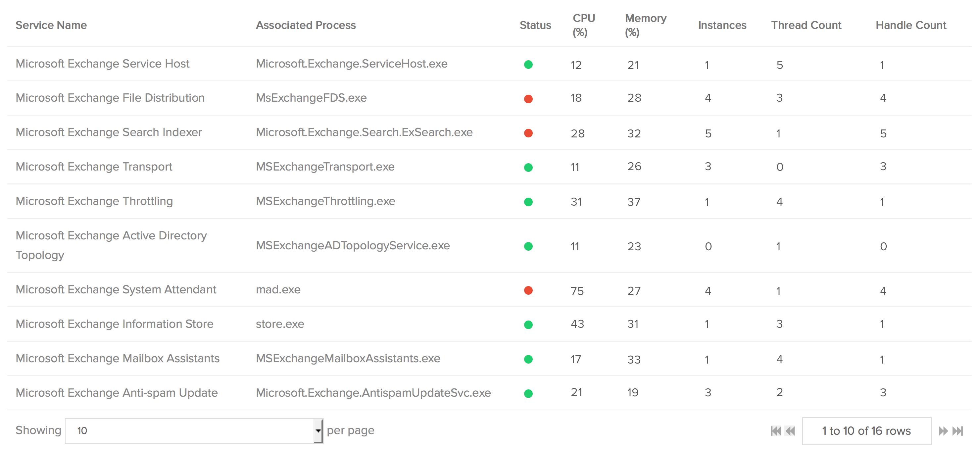The image size is (980, 449).
Task: Open Microsoft Exchange Transport service
Action: pyautogui.click(x=94, y=167)
